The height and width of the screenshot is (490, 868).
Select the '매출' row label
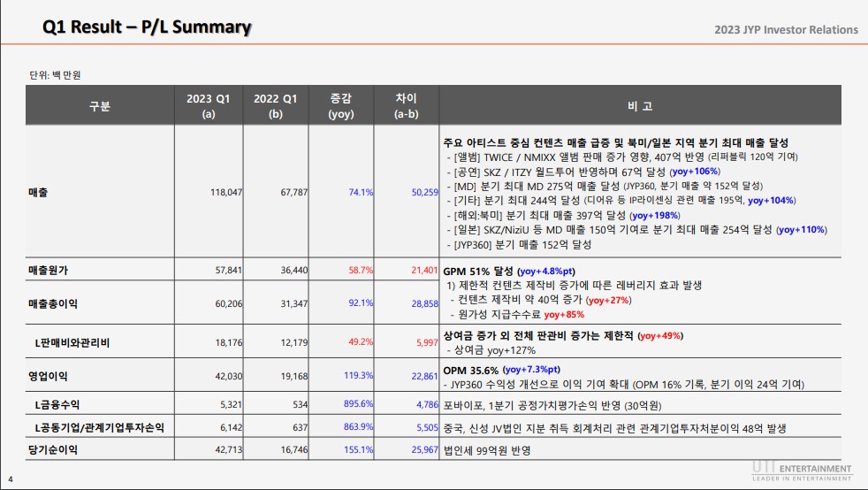[x=38, y=192]
